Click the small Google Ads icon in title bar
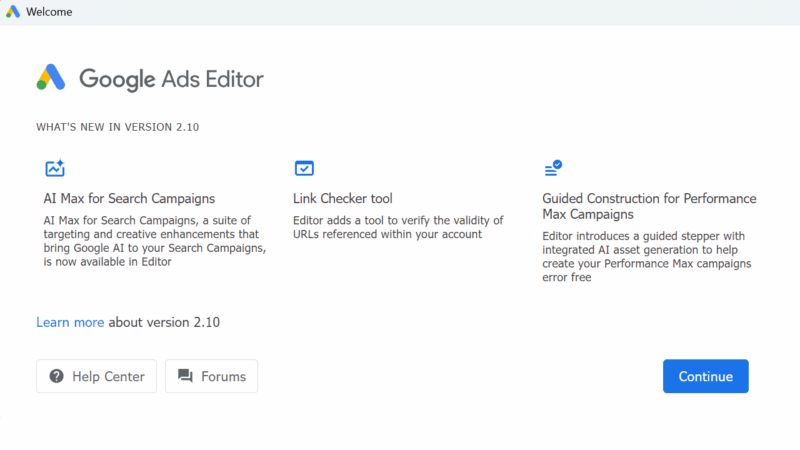The width and height of the screenshot is (800, 450). 13,11
